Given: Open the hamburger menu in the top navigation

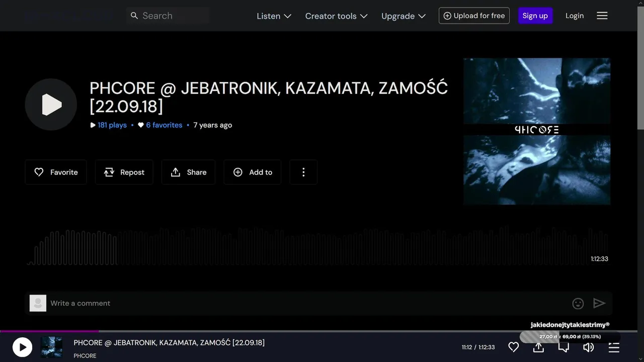Looking at the screenshot, I should coord(602,16).
